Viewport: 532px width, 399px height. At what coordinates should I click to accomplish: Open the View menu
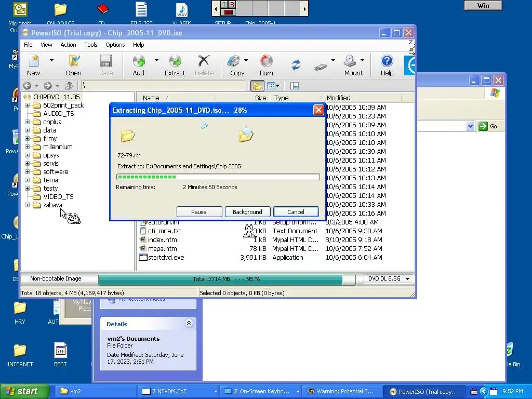pyautogui.click(x=46, y=45)
